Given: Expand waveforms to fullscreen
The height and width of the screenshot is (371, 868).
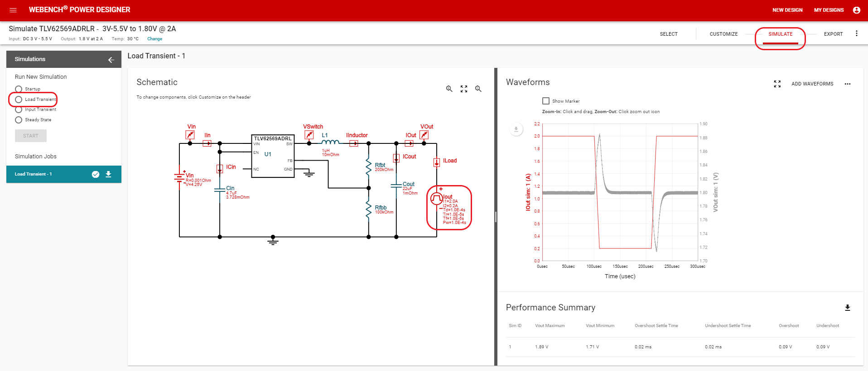Looking at the screenshot, I should point(777,84).
